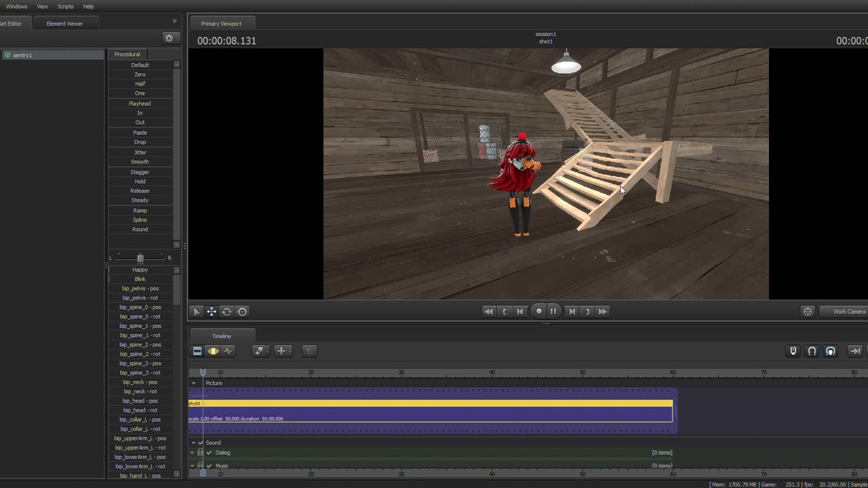This screenshot has width=868, height=488.
Task: Close the animation set editor panel
Action: 175,21
